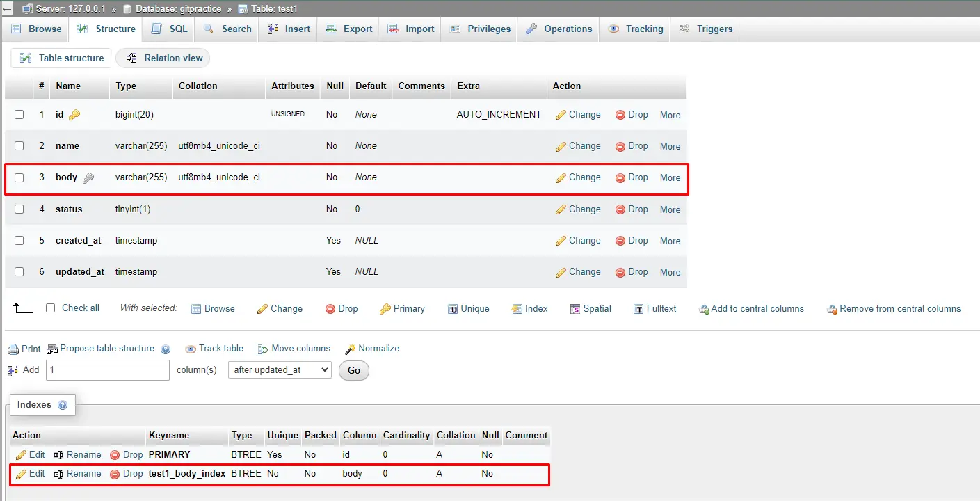Check the status column checkbox
Screen dimensions: 980x501
19,209
